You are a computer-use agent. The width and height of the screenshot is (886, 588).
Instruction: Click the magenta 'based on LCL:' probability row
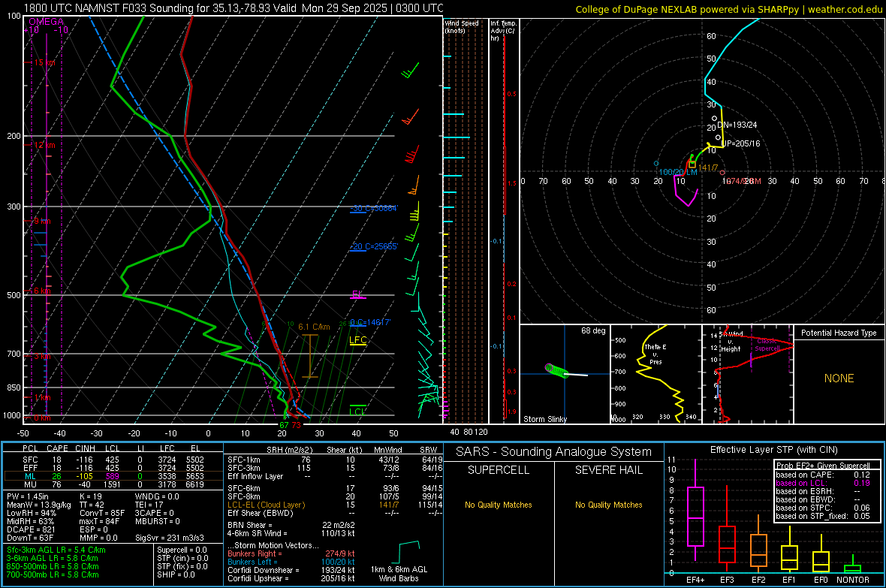(823, 483)
